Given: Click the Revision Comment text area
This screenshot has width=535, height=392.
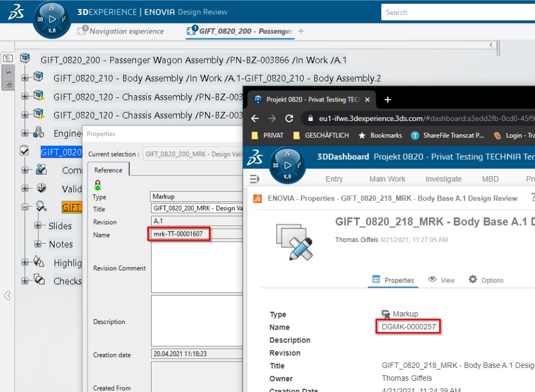Looking at the screenshot, I should tap(197, 268).
